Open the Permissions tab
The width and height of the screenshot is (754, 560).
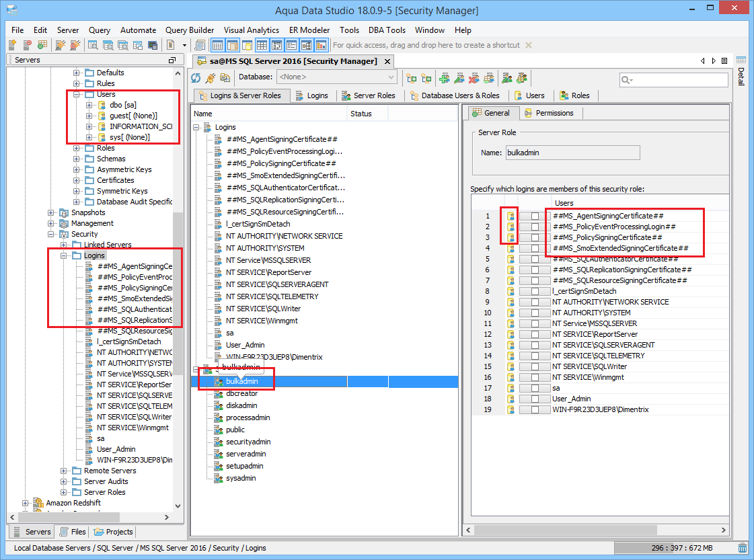click(549, 114)
